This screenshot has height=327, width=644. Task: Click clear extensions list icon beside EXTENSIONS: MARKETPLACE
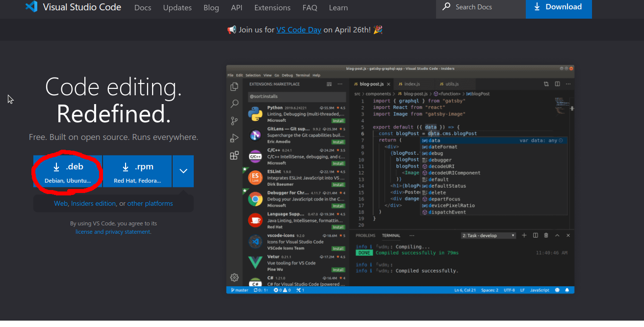pos(329,84)
